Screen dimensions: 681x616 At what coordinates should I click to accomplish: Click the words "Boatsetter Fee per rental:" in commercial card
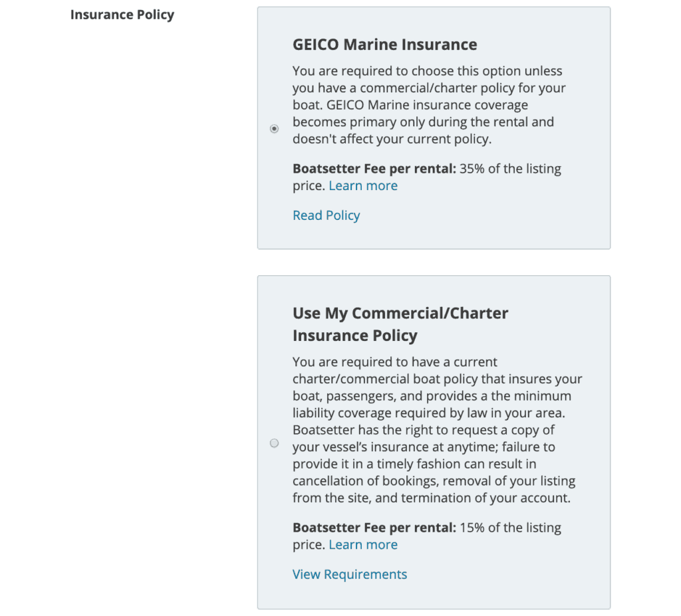374,528
